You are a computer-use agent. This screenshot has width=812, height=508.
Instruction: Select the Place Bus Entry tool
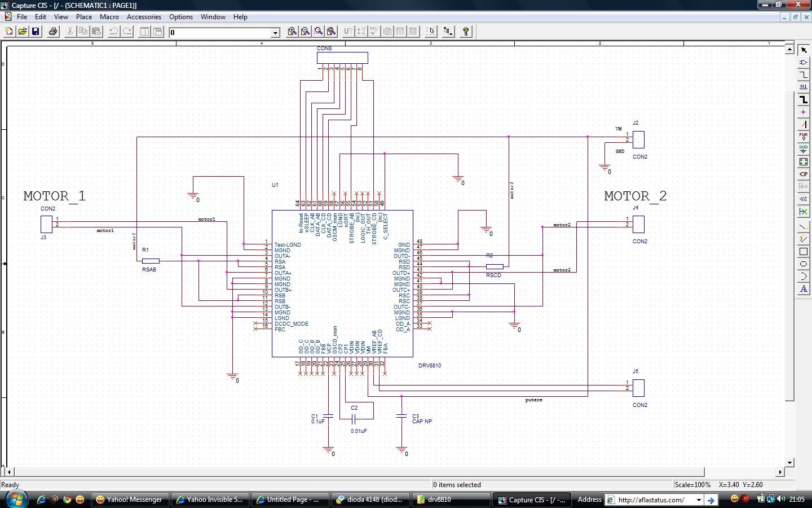tap(804, 124)
